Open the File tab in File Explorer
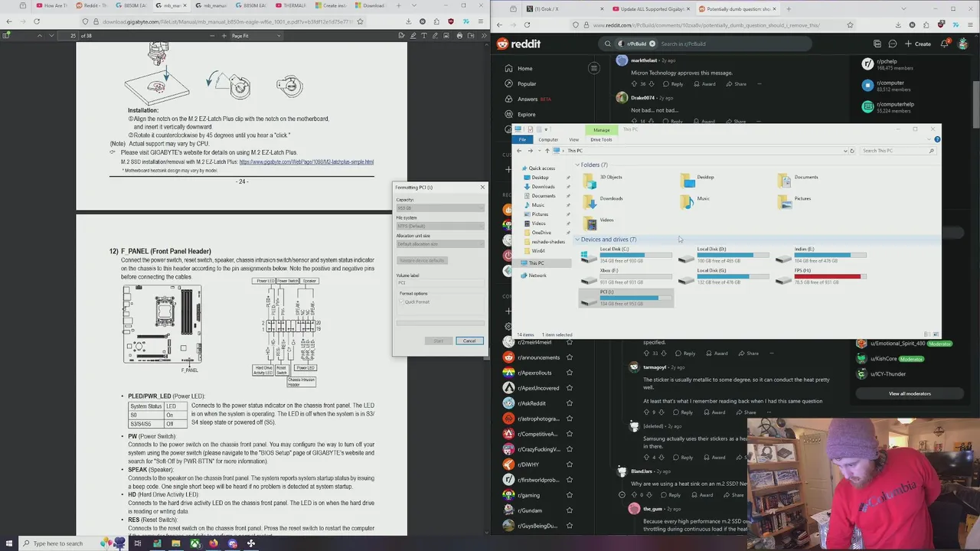 tap(522, 139)
